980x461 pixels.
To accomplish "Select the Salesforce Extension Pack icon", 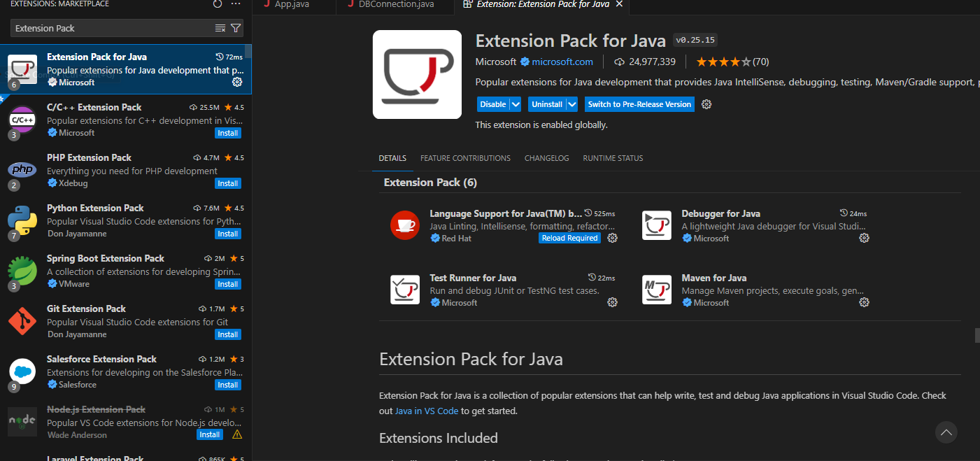I will [x=22, y=371].
